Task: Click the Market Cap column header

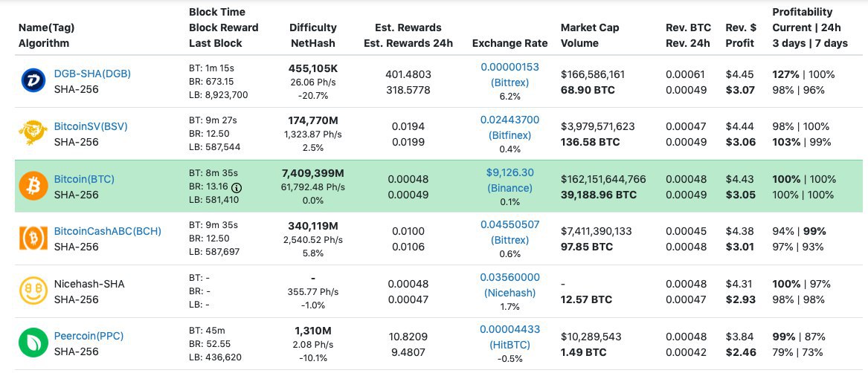Action: (x=590, y=27)
